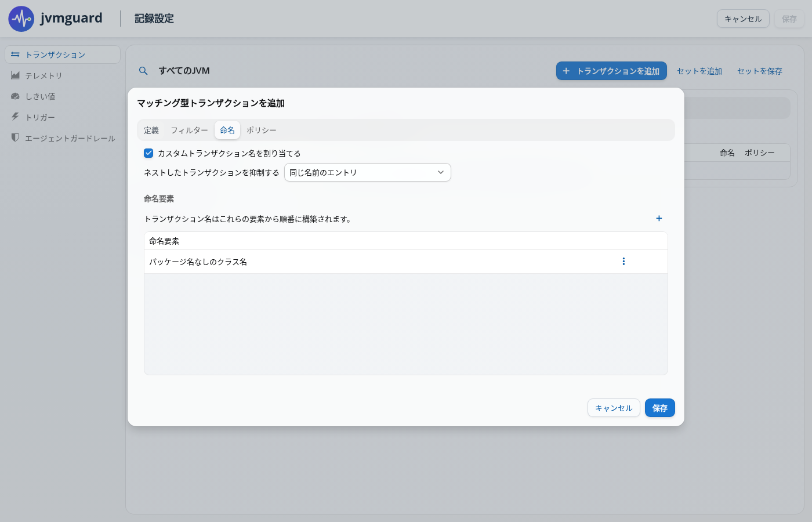Click the セットを追加 link

tap(699, 71)
